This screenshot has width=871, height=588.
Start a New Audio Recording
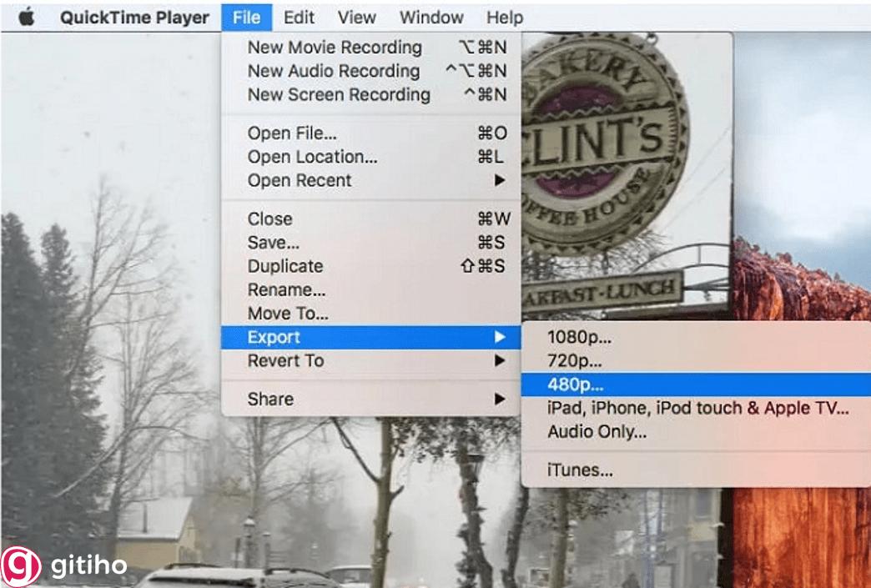point(332,71)
